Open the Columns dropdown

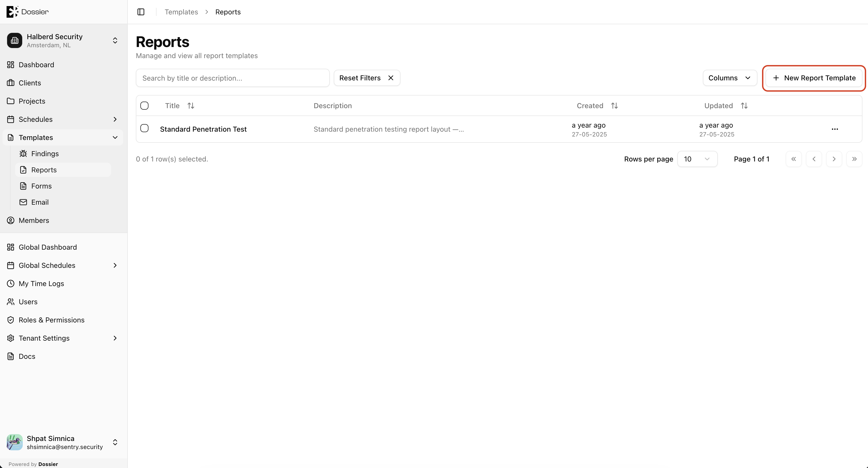(730, 78)
